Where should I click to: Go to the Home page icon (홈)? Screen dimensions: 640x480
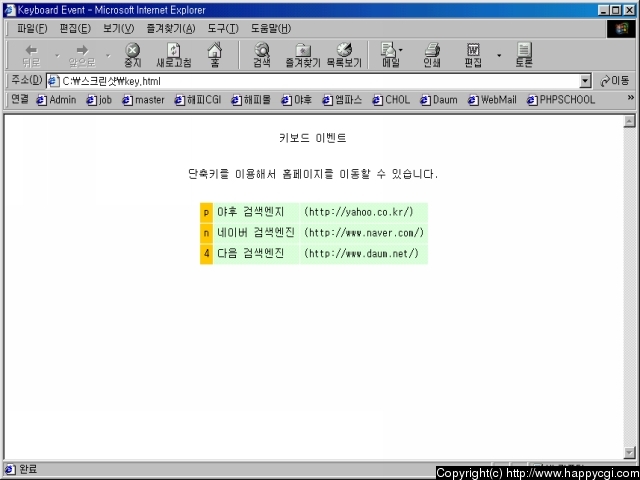[x=215, y=54]
